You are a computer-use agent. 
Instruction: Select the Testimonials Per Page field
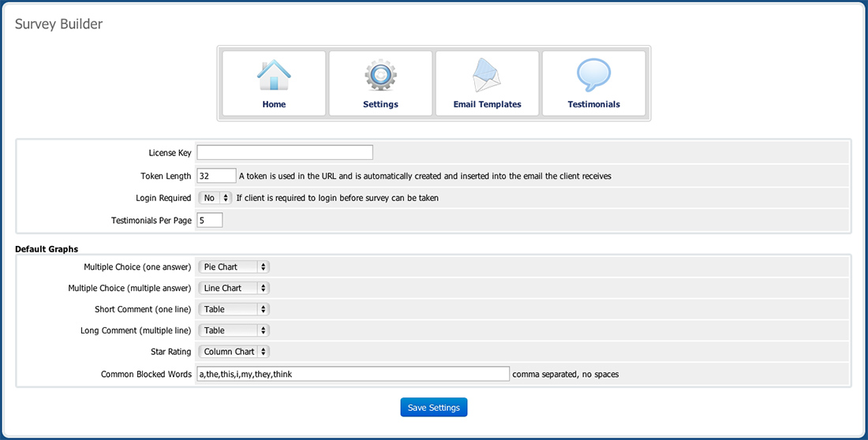coord(210,221)
